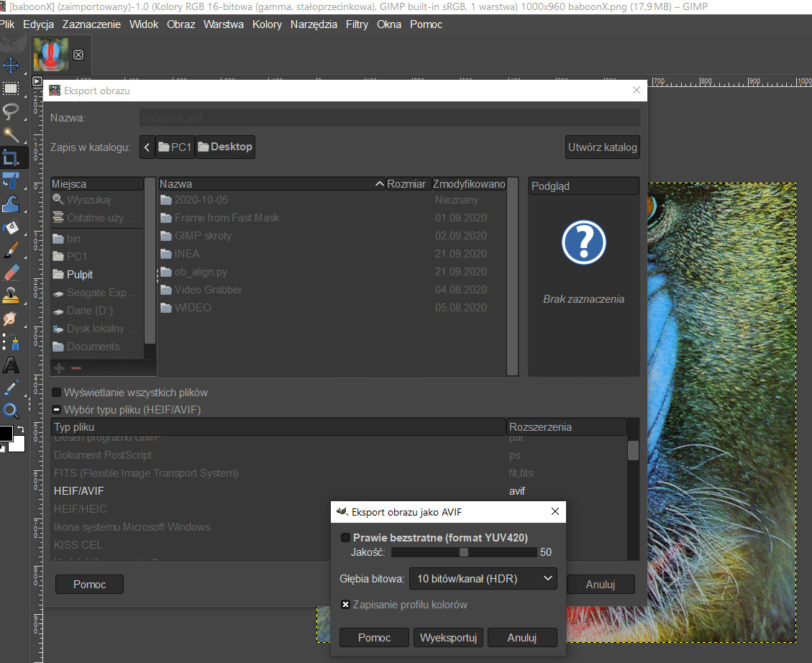This screenshot has width=812, height=663.
Task: Choose the Fuzzy Select magic wand
Action: click(12, 134)
